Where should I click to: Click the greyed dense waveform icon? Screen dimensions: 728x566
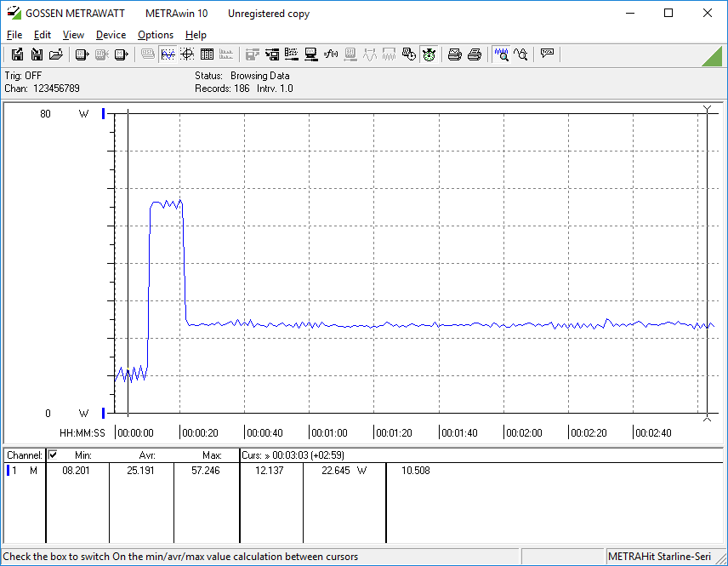[x=389, y=54]
